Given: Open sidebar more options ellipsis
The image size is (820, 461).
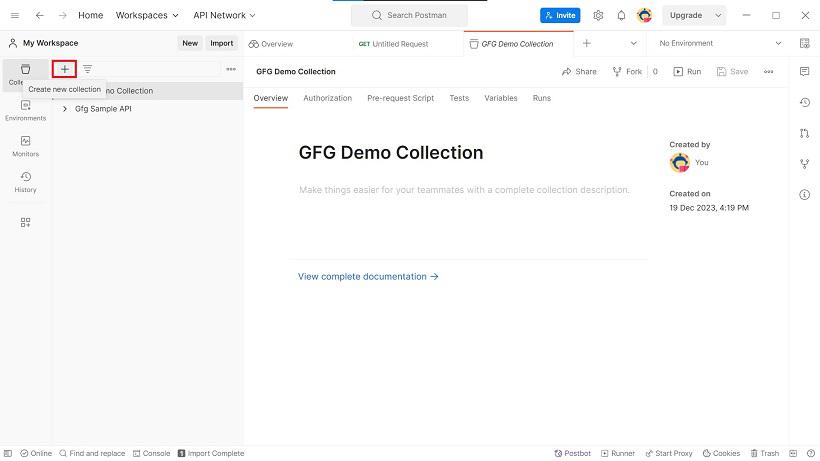Looking at the screenshot, I should [x=231, y=69].
